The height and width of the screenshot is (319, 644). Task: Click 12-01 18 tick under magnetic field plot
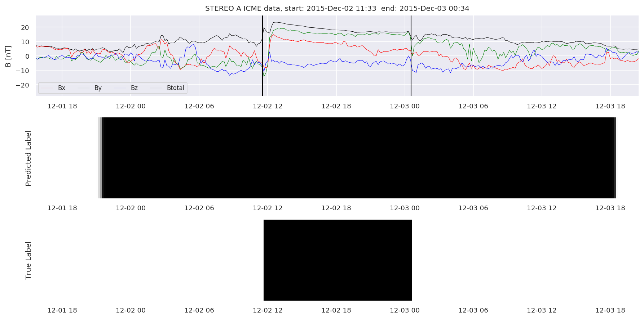pos(62,106)
